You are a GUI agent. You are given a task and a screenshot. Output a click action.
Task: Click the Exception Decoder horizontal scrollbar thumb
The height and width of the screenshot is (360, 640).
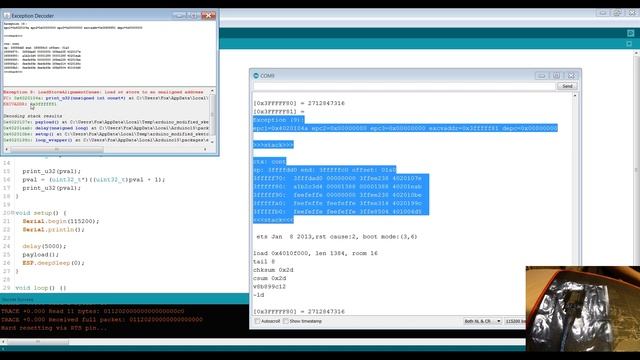[57, 149]
